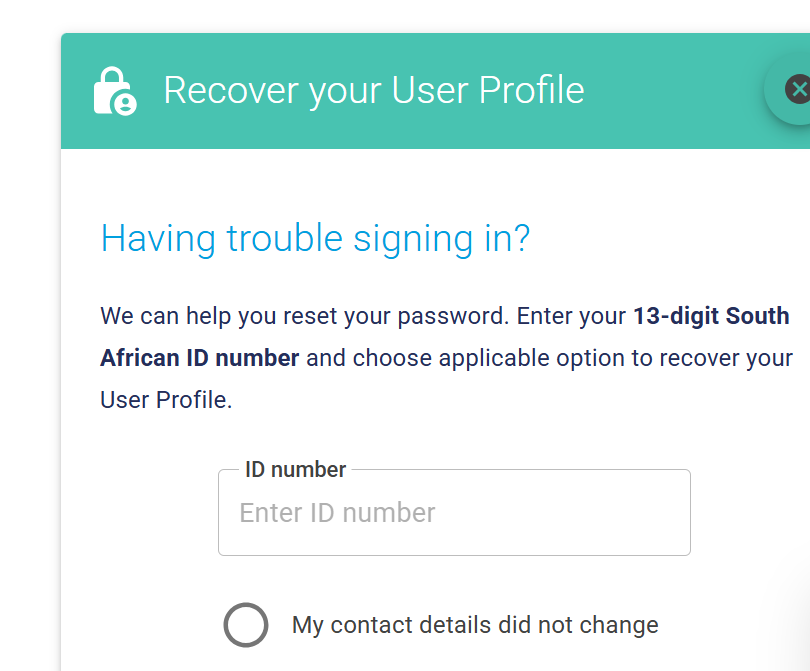Screen dimensions: 810x671
Task: Click the 'ID number' field label
Action: point(295,470)
